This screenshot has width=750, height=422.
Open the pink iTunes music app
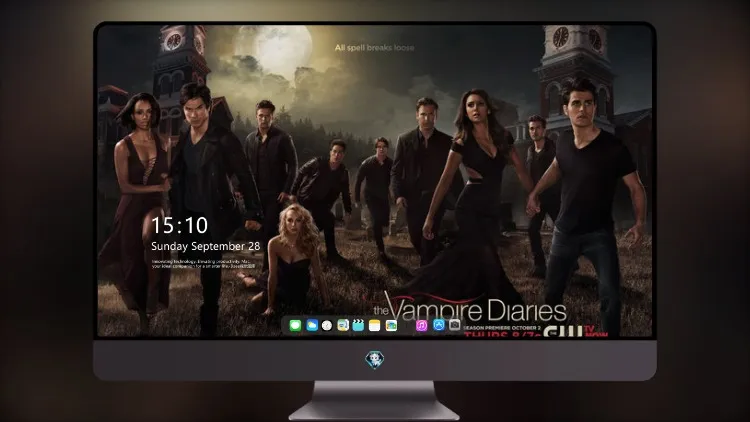421,326
